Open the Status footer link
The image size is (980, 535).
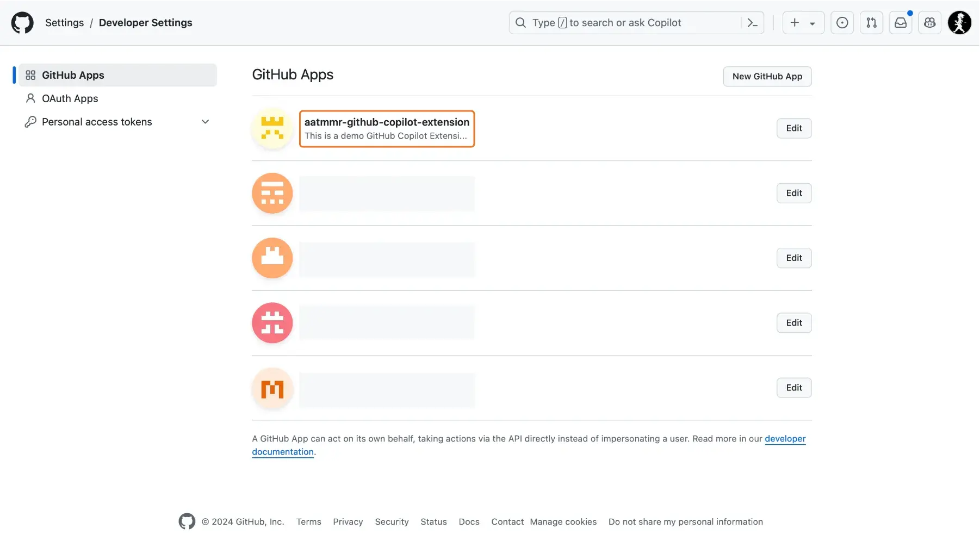[x=433, y=522]
